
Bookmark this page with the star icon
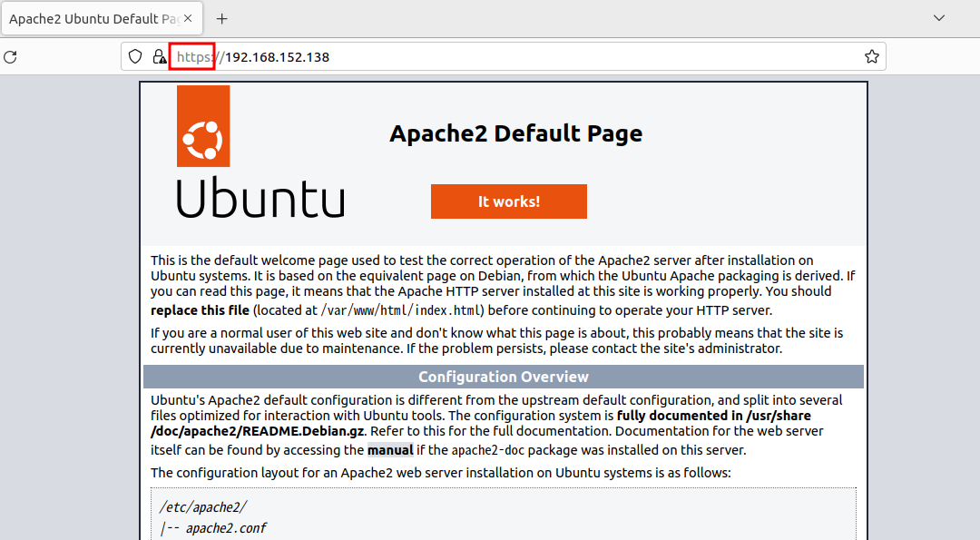[x=872, y=57]
